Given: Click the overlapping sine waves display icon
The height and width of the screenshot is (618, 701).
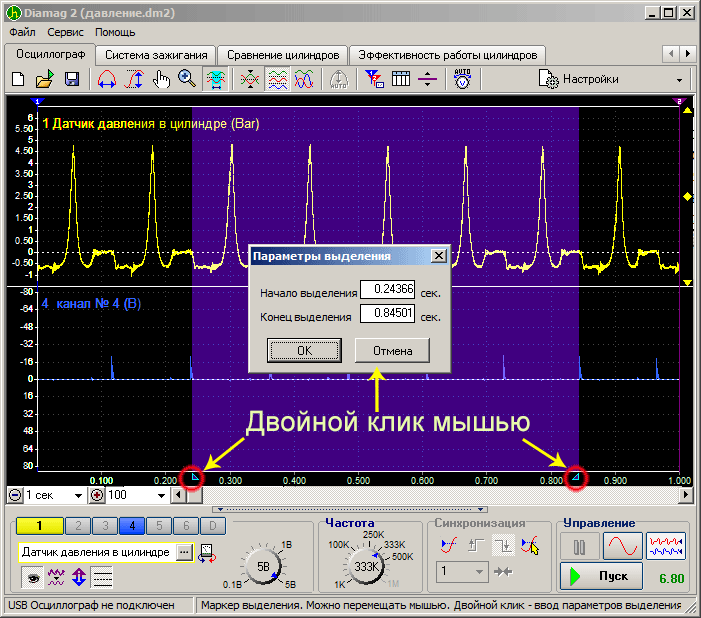Looking at the screenshot, I should pyautogui.click(x=304, y=79).
